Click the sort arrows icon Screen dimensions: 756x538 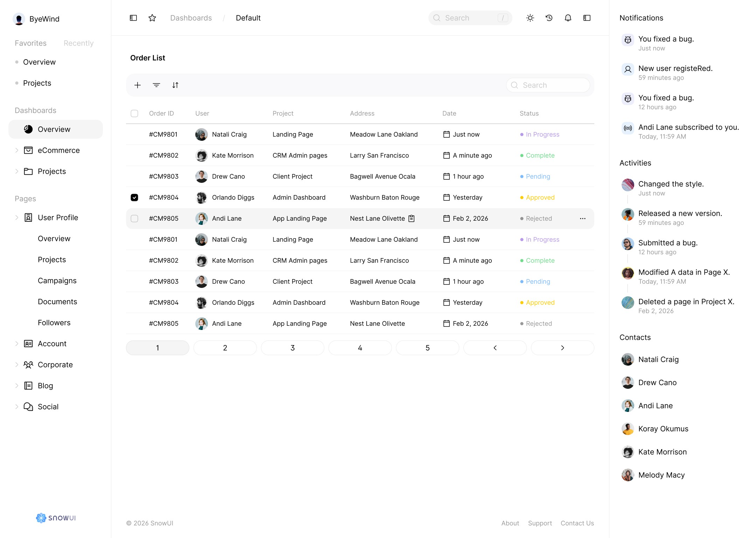[x=175, y=85]
